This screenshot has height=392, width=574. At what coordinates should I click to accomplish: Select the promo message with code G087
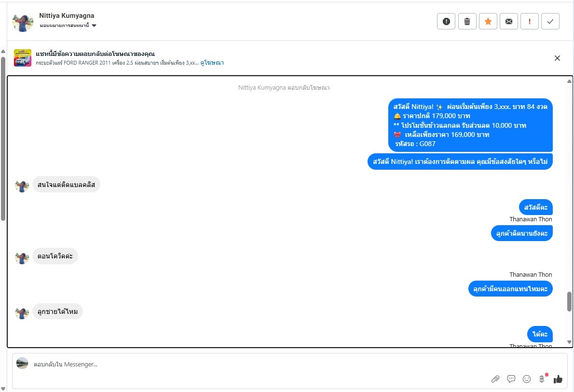pos(470,125)
